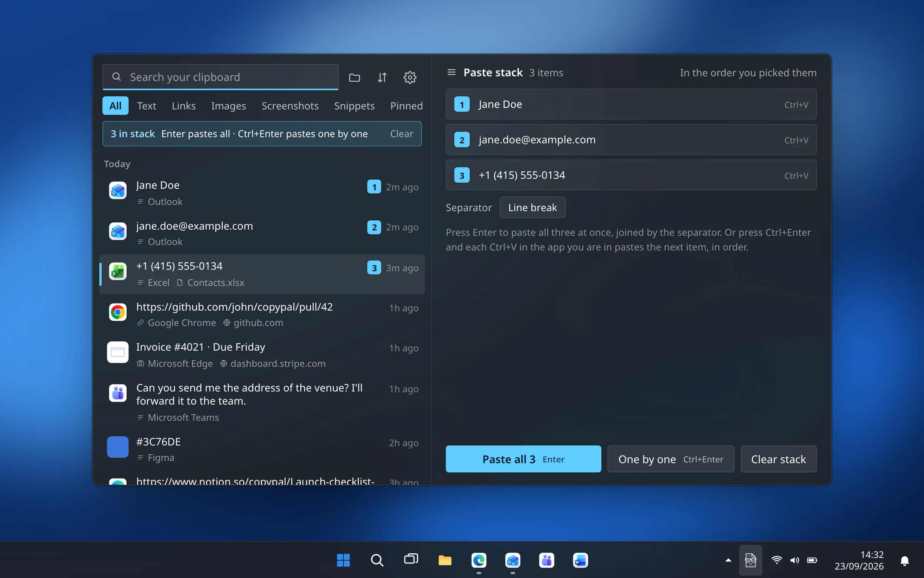Viewport: 924px width, 578px height.
Task: Select jane.doe@example.com history entry
Action: tap(262, 234)
